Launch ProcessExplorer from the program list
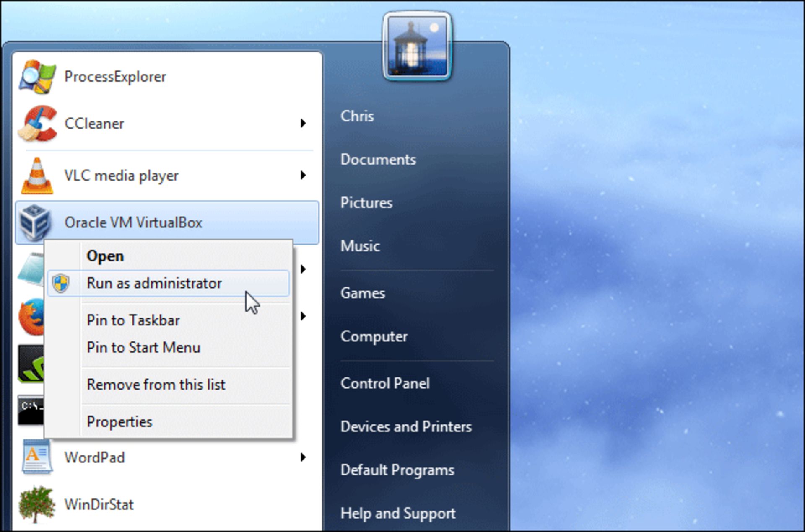Viewport: 805px width, 532px height. coord(167,77)
